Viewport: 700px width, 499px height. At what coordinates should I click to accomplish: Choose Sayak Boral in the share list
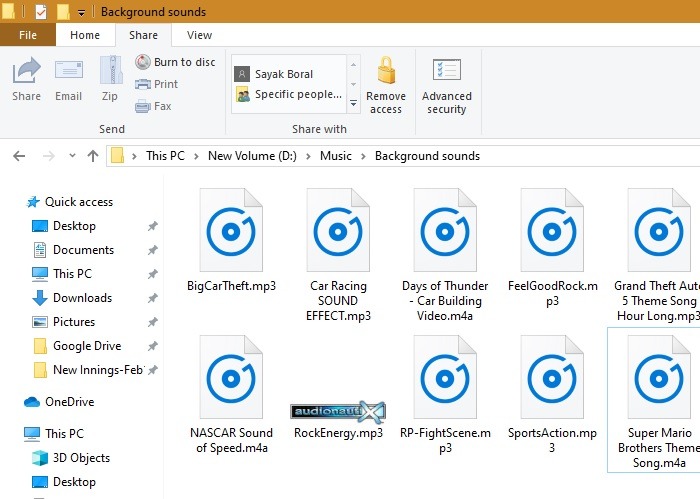click(274, 74)
